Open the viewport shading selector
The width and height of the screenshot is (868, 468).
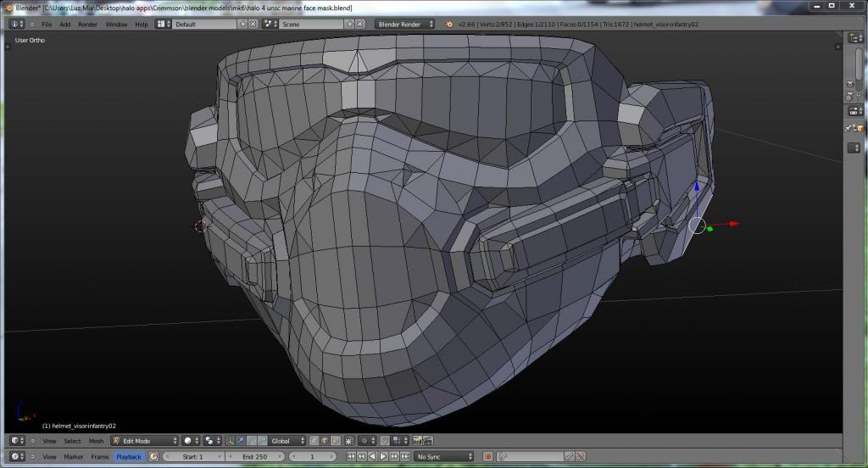click(191, 441)
